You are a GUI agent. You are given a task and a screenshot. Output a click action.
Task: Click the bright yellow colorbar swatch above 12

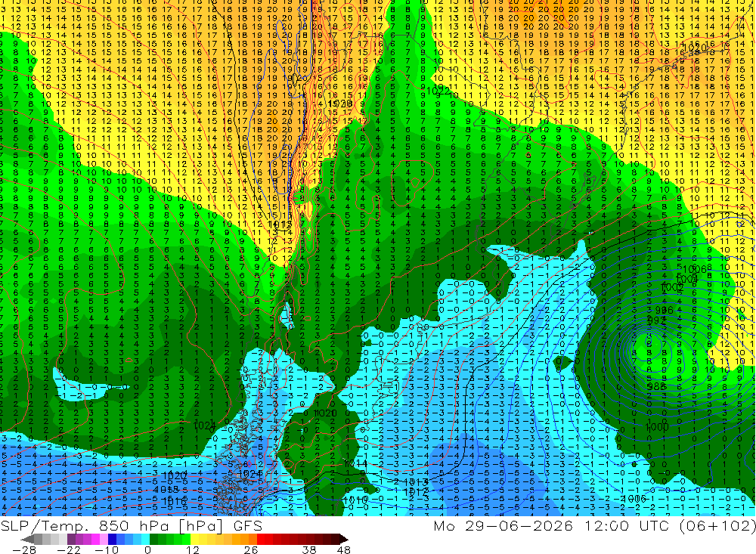(x=194, y=539)
